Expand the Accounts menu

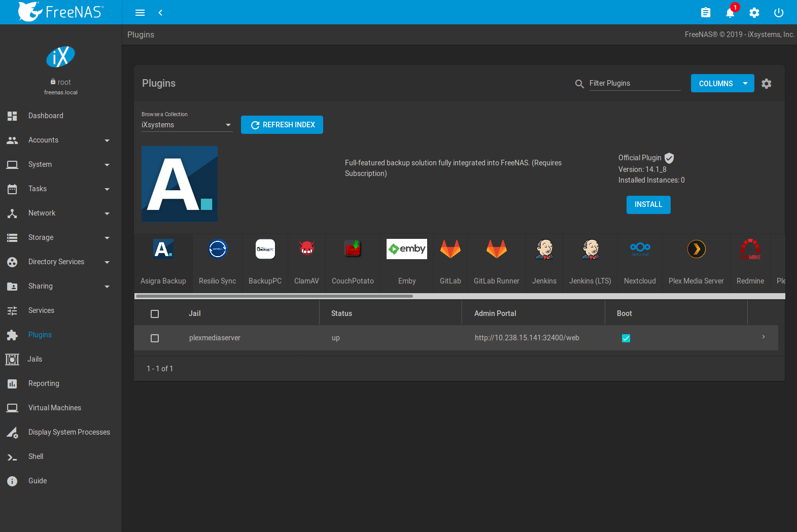tap(61, 140)
